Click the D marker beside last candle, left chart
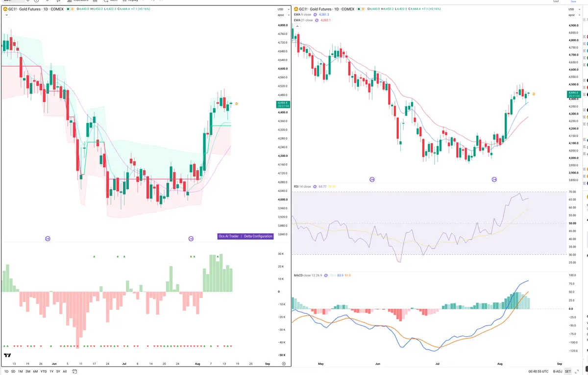Image resolution: width=588 pixels, height=375 pixels. coord(237,104)
